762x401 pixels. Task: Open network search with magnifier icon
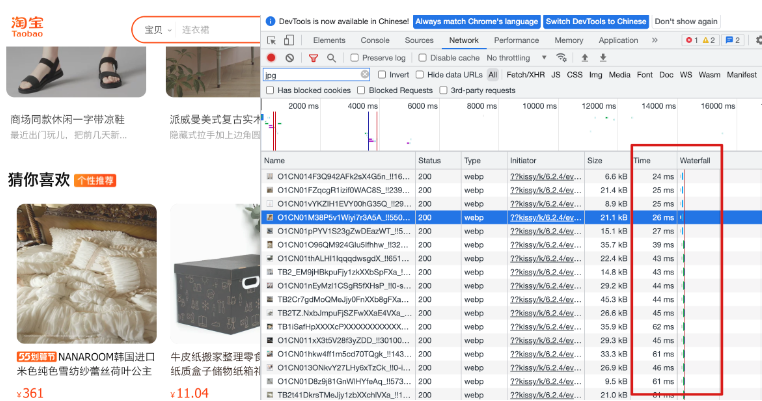pyautogui.click(x=332, y=58)
